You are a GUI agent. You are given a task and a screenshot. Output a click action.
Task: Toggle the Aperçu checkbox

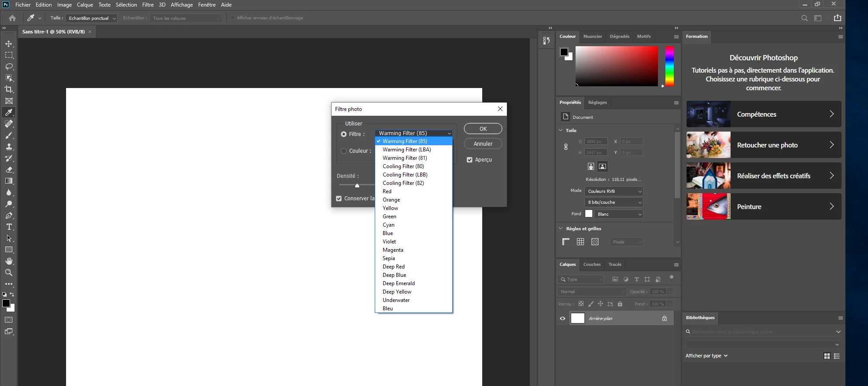(x=469, y=160)
